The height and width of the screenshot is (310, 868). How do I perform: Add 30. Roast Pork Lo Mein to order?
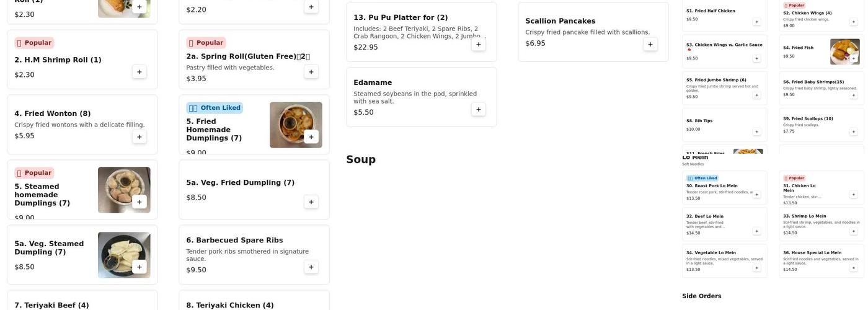click(756, 195)
